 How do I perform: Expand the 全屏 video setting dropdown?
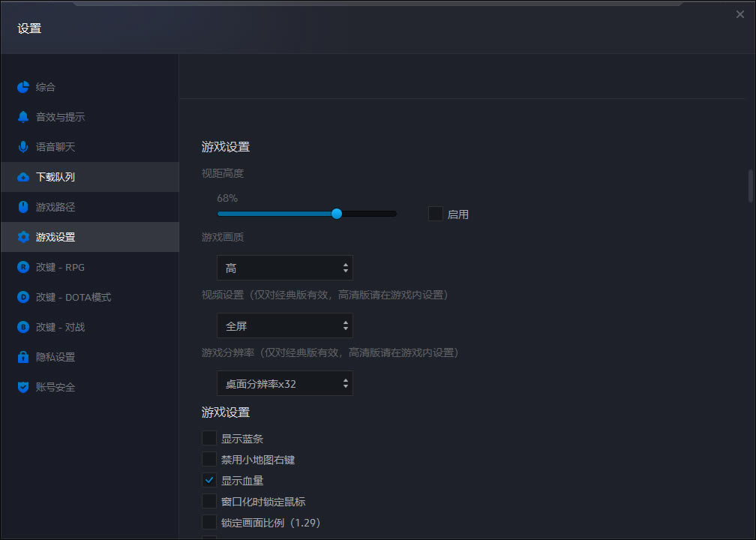click(x=284, y=325)
